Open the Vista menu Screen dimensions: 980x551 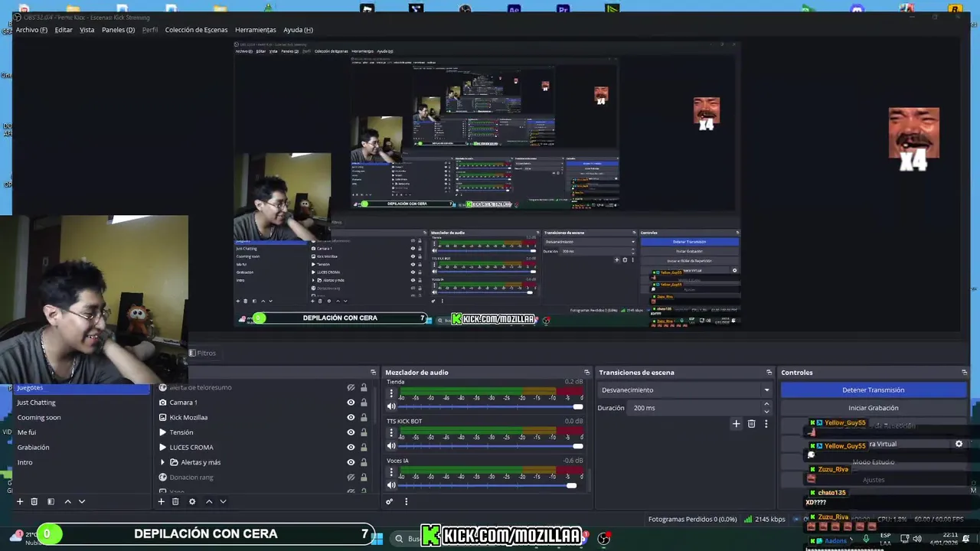coord(87,30)
